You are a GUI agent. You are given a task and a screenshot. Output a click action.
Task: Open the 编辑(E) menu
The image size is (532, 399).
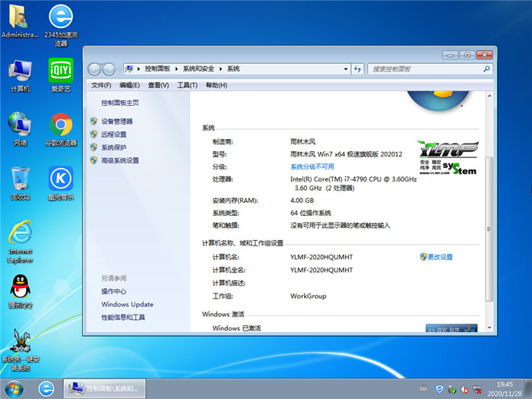(x=130, y=85)
